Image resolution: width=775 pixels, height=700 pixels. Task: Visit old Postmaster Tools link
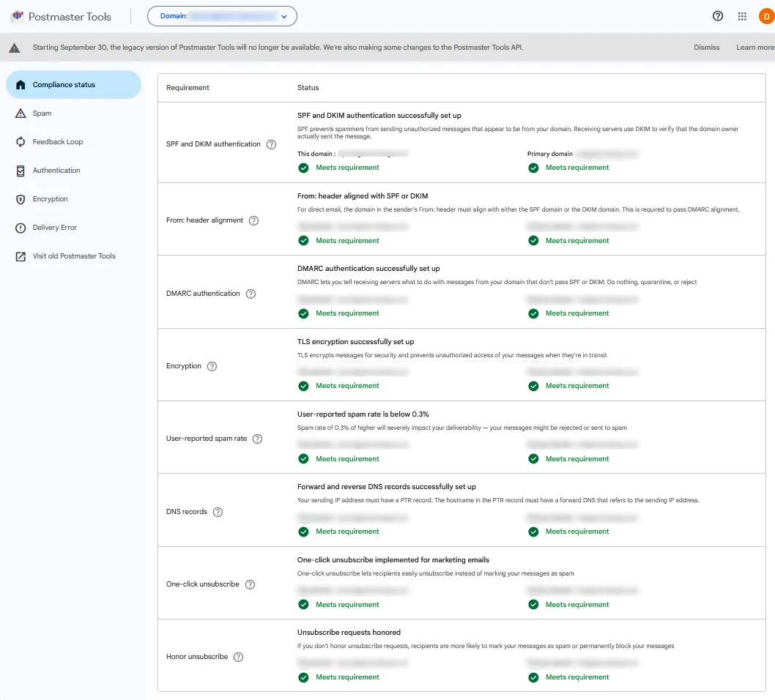pos(73,256)
